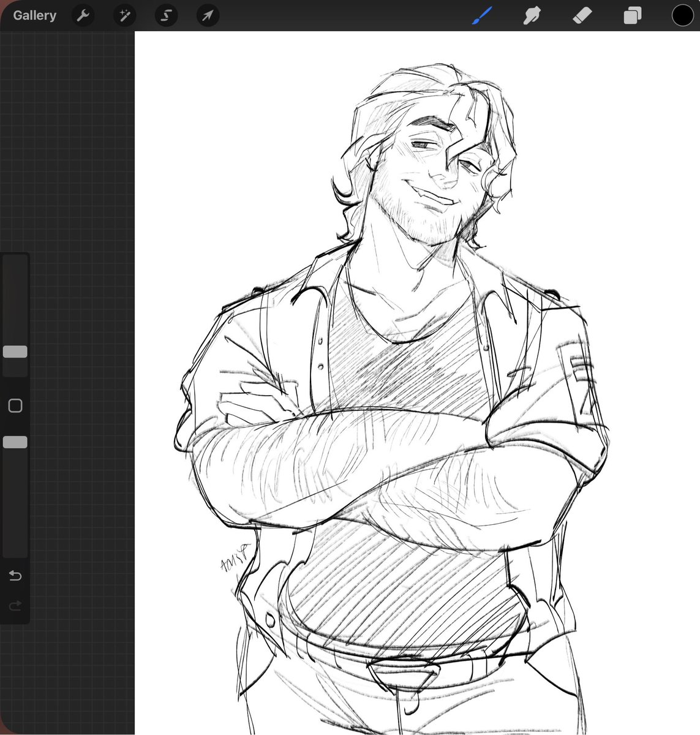Tap the square modify button on sidebar
This screenshot has height=735, width=700.
pos(15,405)
